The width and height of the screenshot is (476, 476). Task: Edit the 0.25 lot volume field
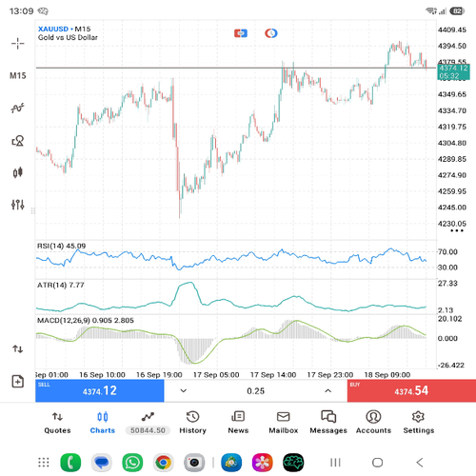coord(256,391)
